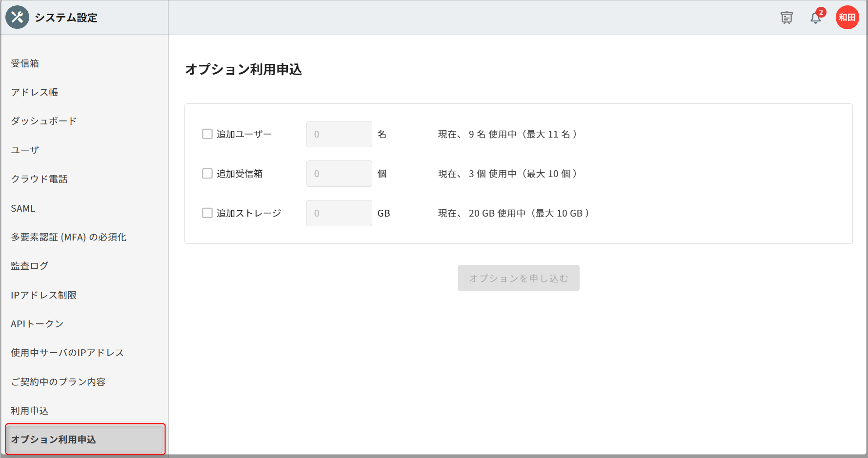Go to IPアドレス制限 page

[x=43, y=295]
